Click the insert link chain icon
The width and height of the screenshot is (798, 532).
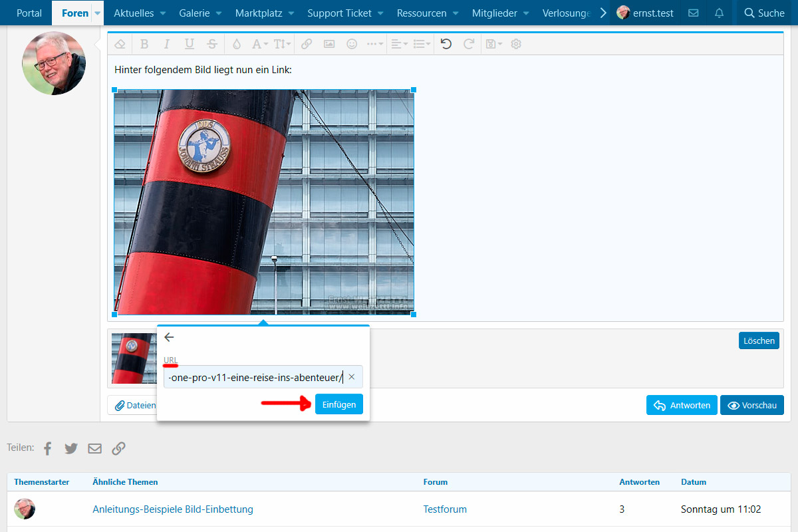click(x=307, y=44)
